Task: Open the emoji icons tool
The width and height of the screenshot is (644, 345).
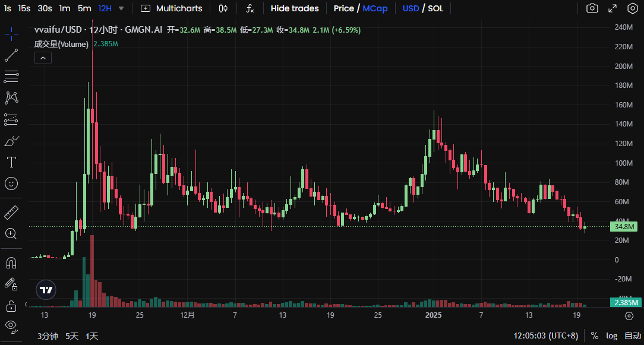Action: [x=11, y=183]
